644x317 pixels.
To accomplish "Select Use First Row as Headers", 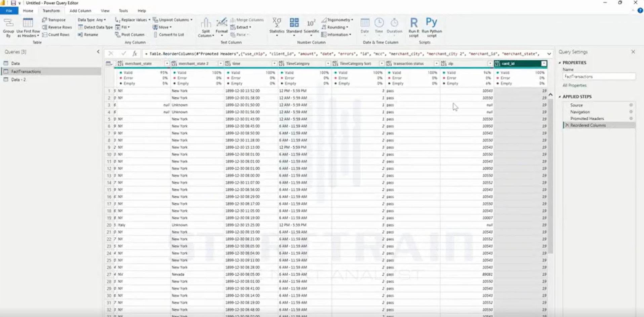I will coord(28,28).
